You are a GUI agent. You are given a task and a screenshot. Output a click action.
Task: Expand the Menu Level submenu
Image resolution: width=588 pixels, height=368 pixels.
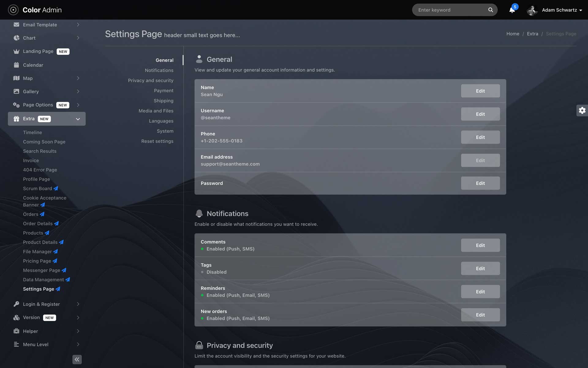[78, 344]
